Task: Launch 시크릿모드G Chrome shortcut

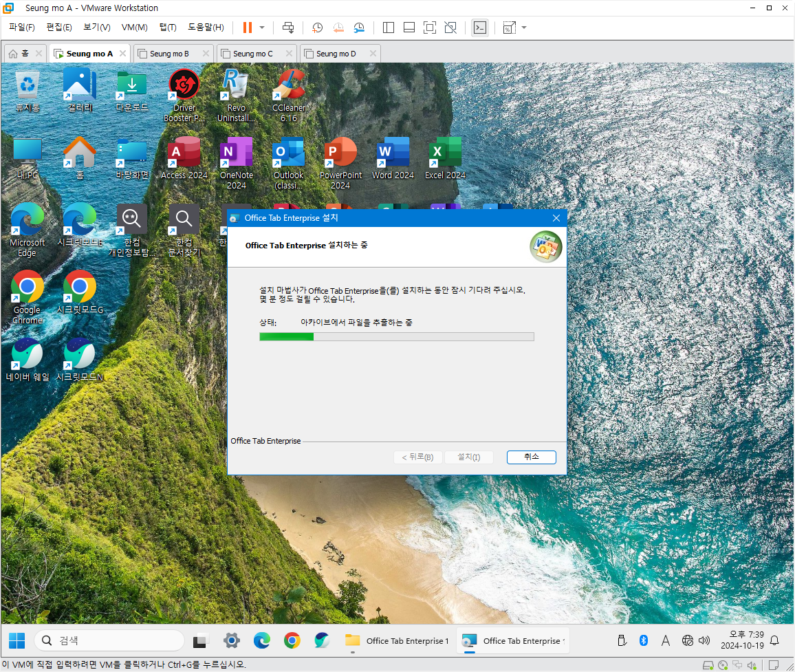Action: (x=80, y=293)
